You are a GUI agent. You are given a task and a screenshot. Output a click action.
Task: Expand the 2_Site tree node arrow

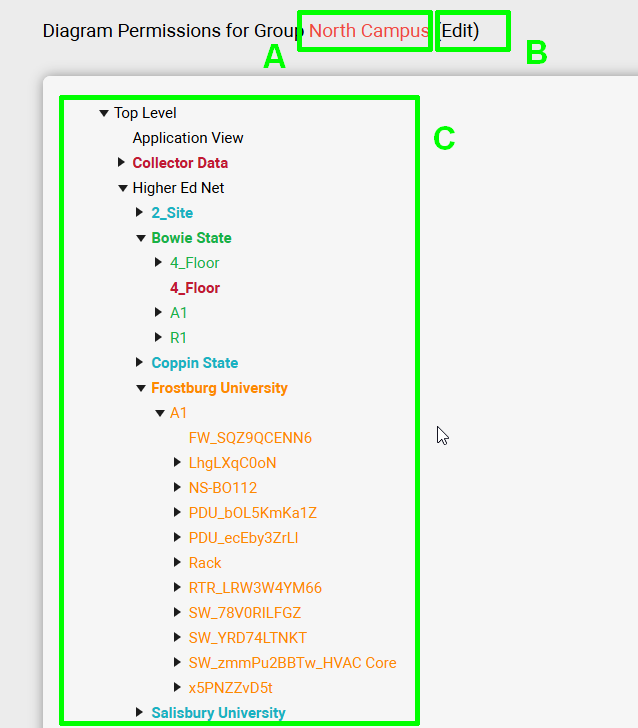140,213
